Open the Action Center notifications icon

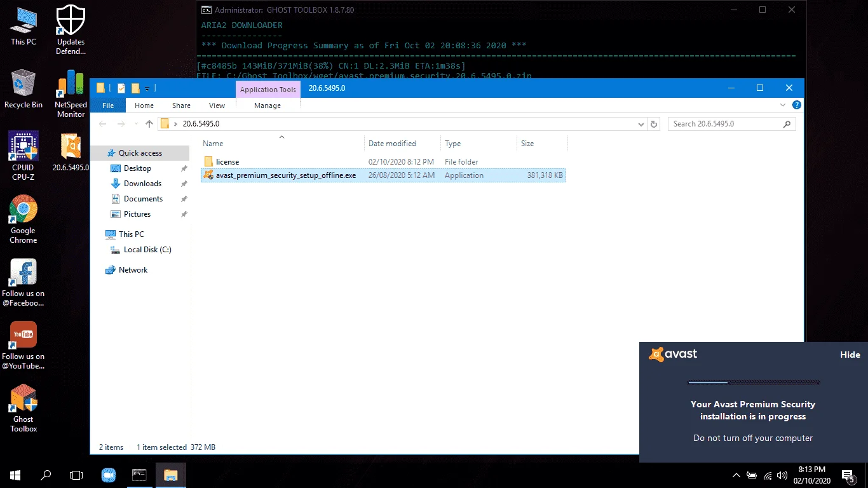[848, 475]
